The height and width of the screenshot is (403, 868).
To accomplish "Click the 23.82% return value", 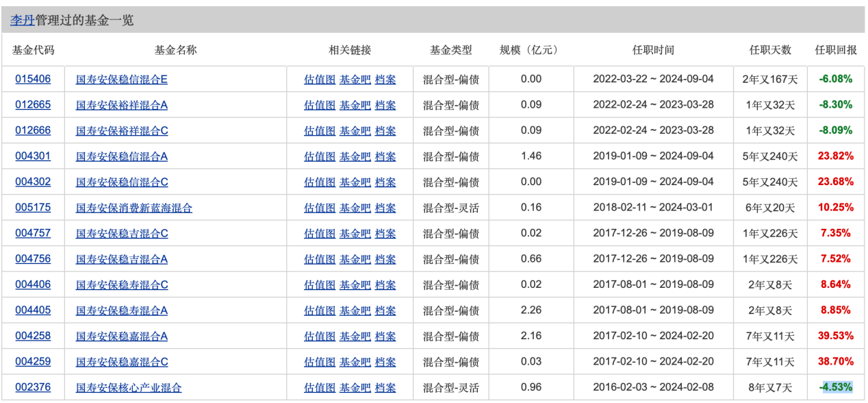I will coord(836,156).
